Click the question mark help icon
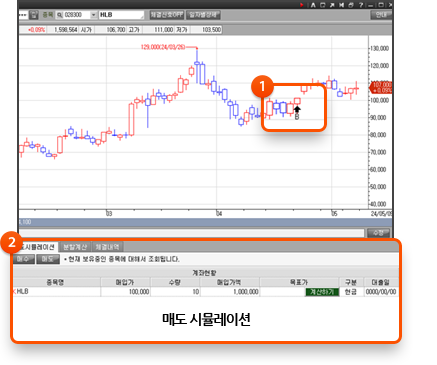Screen dimensions: 437x365 click(361, 5)
